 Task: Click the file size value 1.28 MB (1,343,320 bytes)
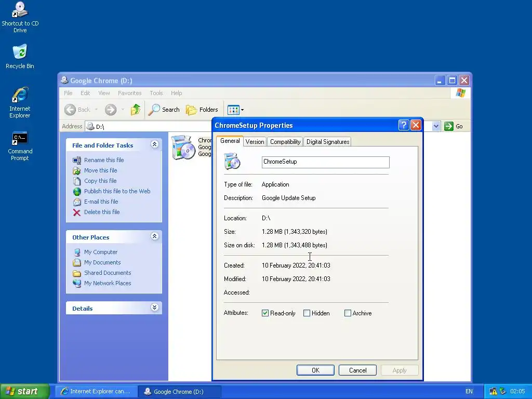[295, 232]
